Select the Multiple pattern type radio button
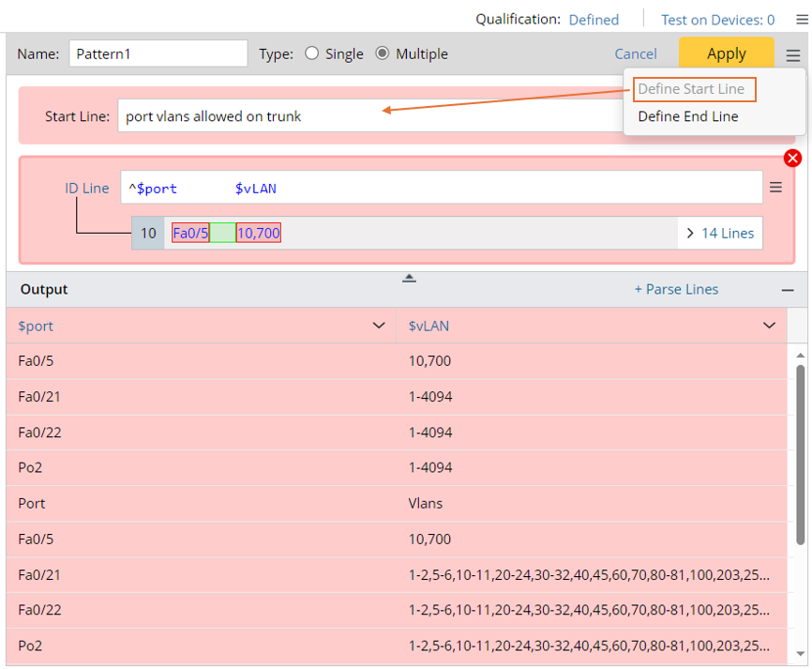 (x=383, y=53)
